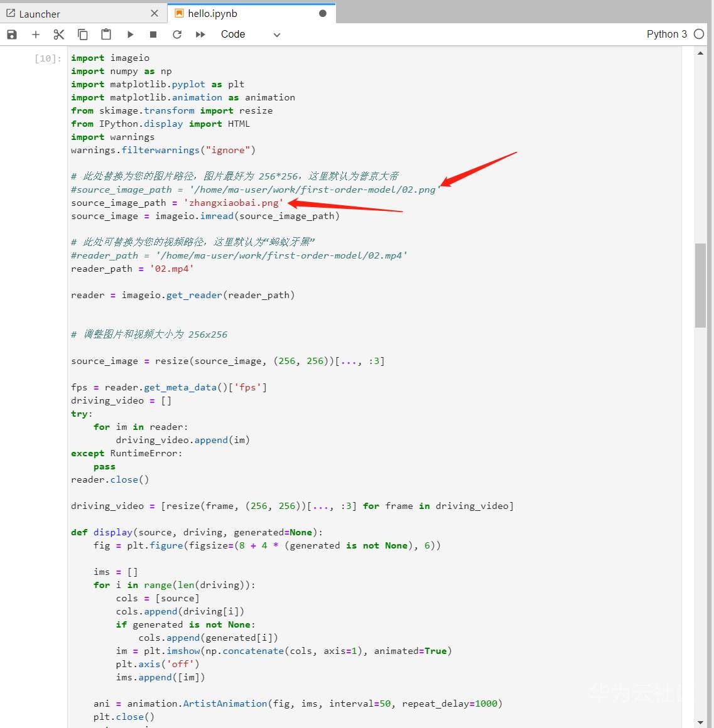
Task: Stop the kernel with the square icon
Action: (x=153, y=35)
